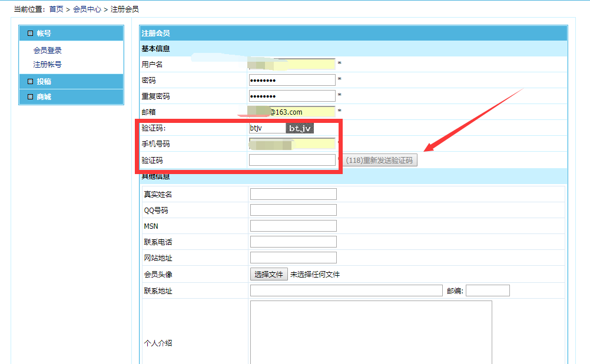Expand the 帐号 sidebar section icon
Image resolution: width=590 pixels, height=364 pixels.
[30, 34]
